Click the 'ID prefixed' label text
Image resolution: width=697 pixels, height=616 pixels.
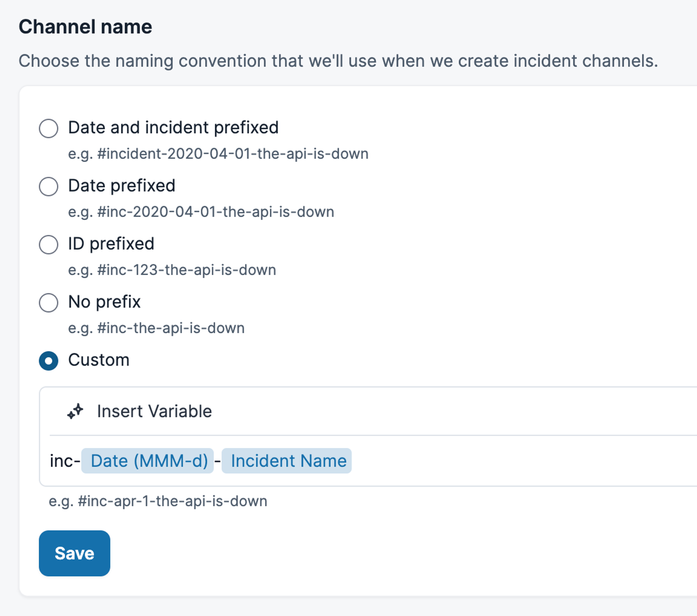pyautogui.click(x=111, y=244)
